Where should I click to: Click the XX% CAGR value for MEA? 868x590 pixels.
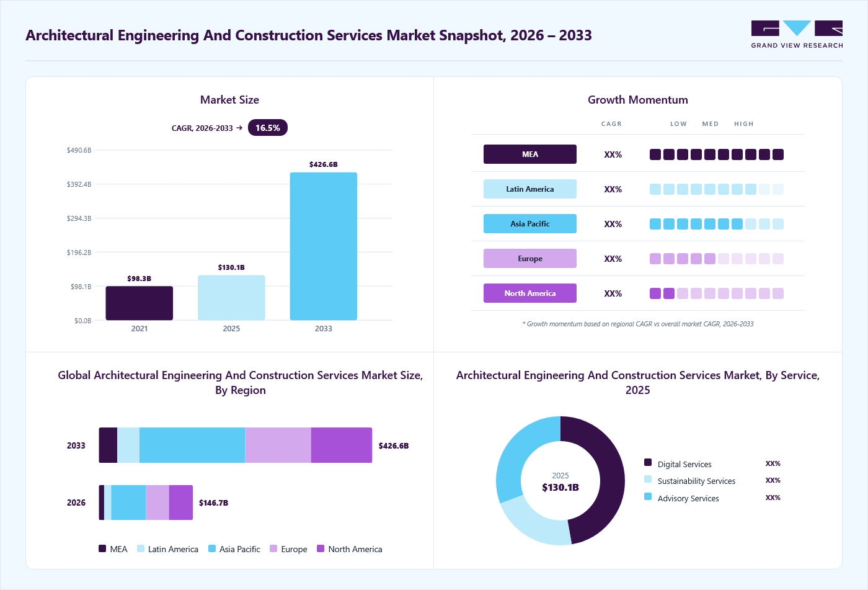tap(613, 154)
